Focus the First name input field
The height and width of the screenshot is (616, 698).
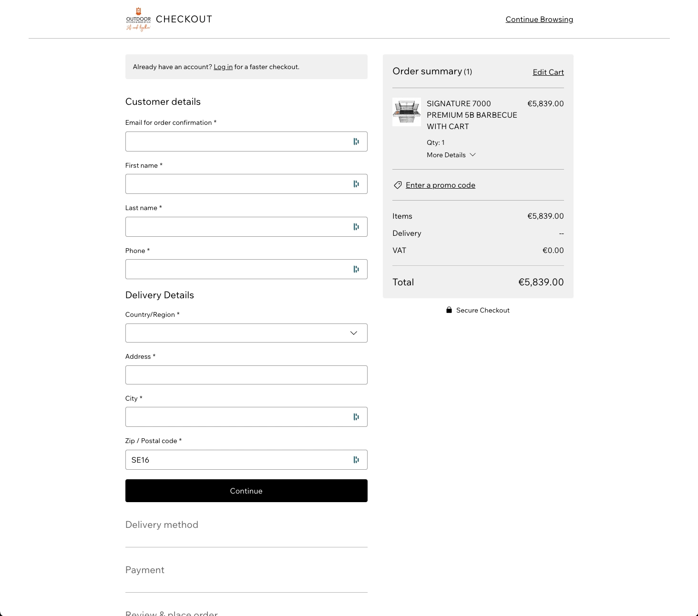tap(246, 184)
